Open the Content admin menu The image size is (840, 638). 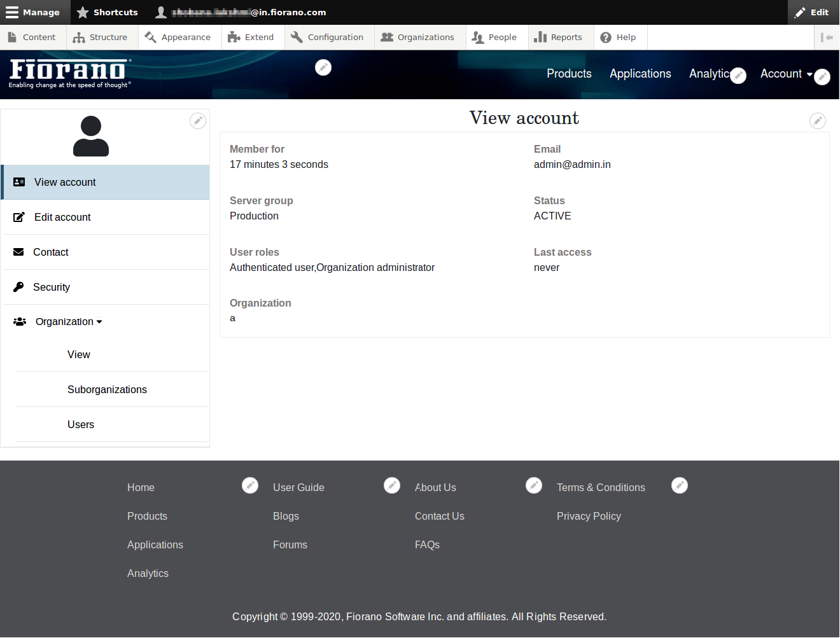(32, 38)
